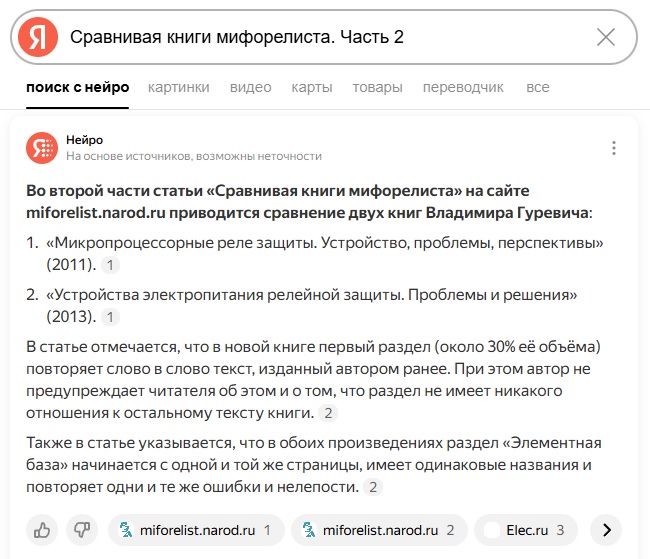Click the bold heading «Во второй части статьи»

pos(309,202)
